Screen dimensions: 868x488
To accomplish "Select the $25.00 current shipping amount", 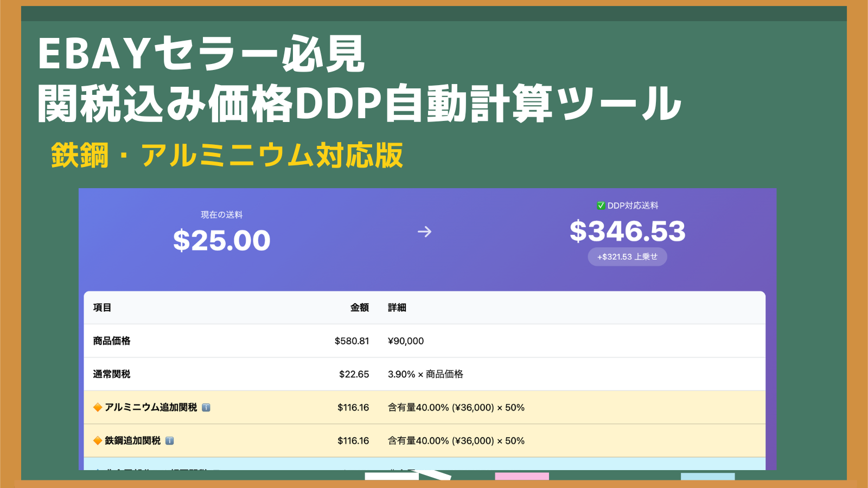I will [221, 241].
